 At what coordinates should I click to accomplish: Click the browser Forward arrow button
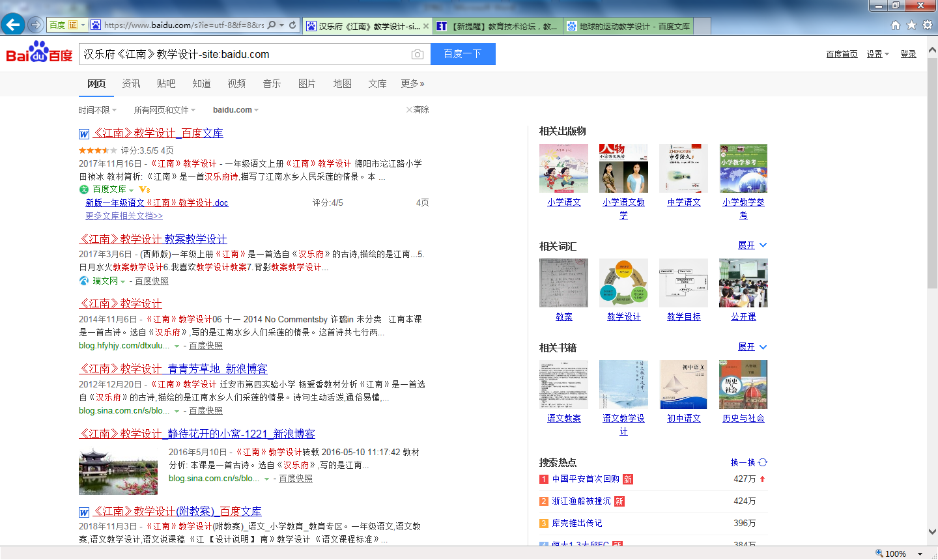(36, 25)
